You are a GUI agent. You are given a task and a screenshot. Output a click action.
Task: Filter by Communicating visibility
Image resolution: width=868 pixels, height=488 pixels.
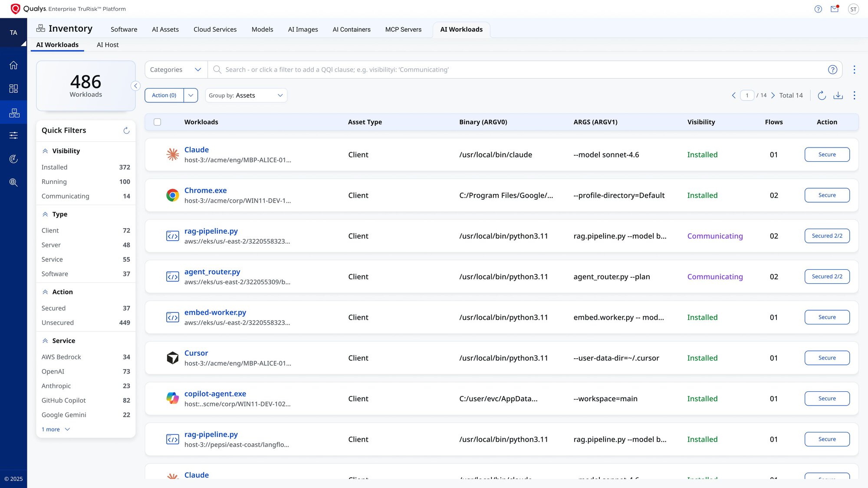point(86,196)
